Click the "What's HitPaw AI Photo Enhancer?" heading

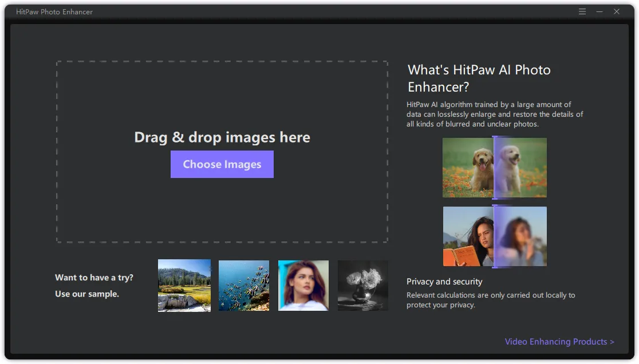pyautogui.click(x=479, y=78)
